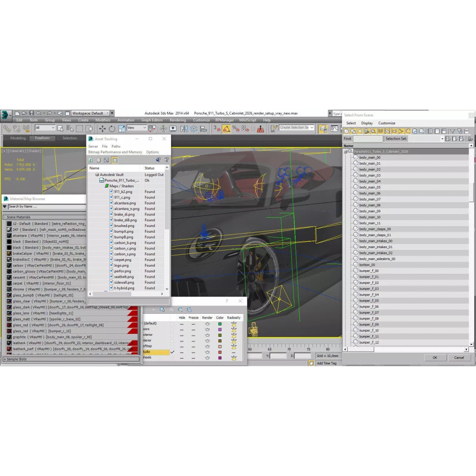
Task: Open the Rendering menu
Action: [178, 120]
